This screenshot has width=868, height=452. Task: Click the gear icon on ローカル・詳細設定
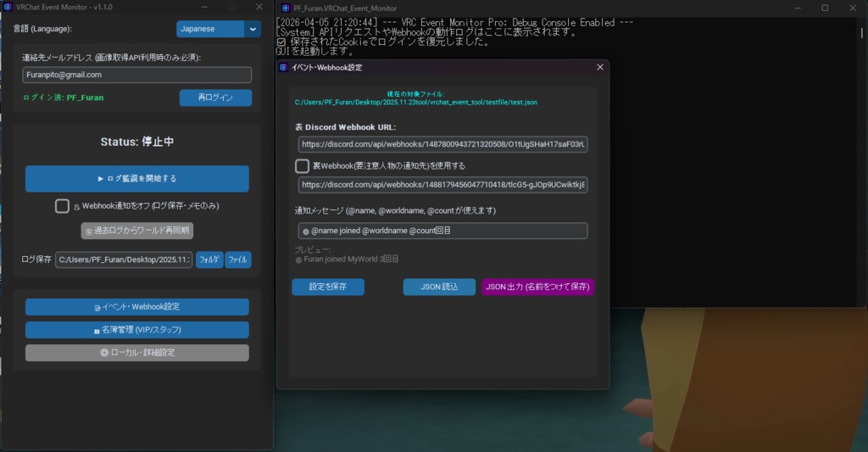pos(104,352)
